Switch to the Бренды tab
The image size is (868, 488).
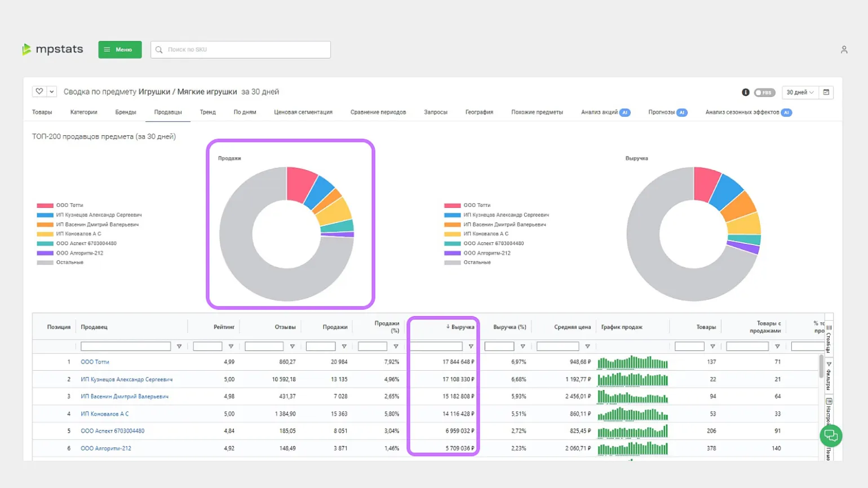pyautogui.click(x=126, y=112)
